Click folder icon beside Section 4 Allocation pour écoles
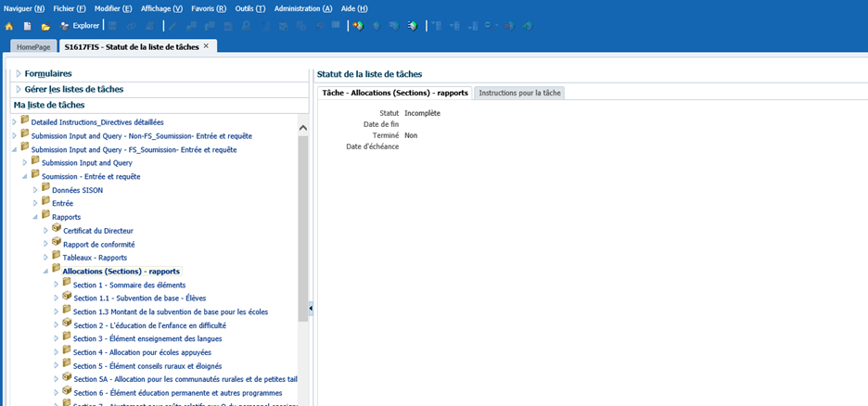 coord(67,350)
